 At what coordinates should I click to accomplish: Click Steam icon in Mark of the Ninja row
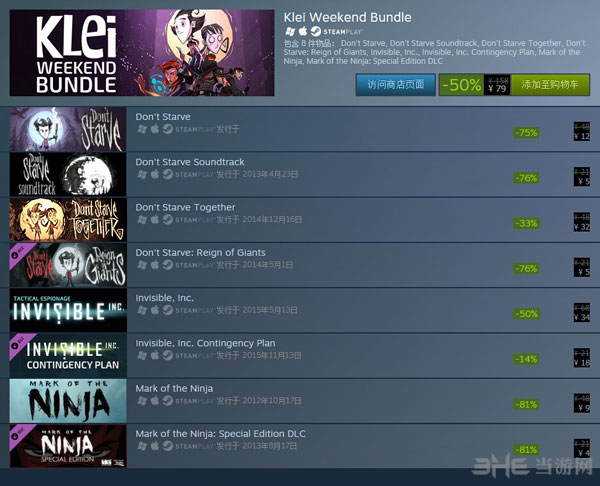[168, 401]
